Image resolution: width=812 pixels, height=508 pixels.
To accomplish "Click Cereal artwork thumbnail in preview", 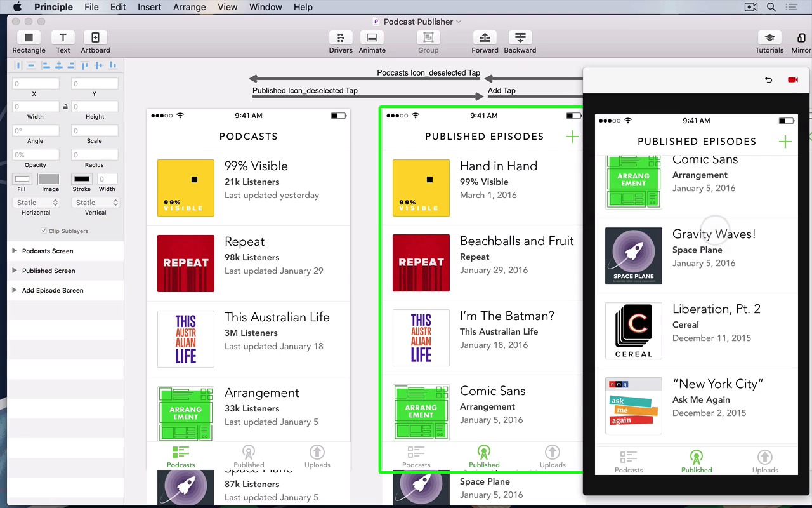I will (633, 331).
